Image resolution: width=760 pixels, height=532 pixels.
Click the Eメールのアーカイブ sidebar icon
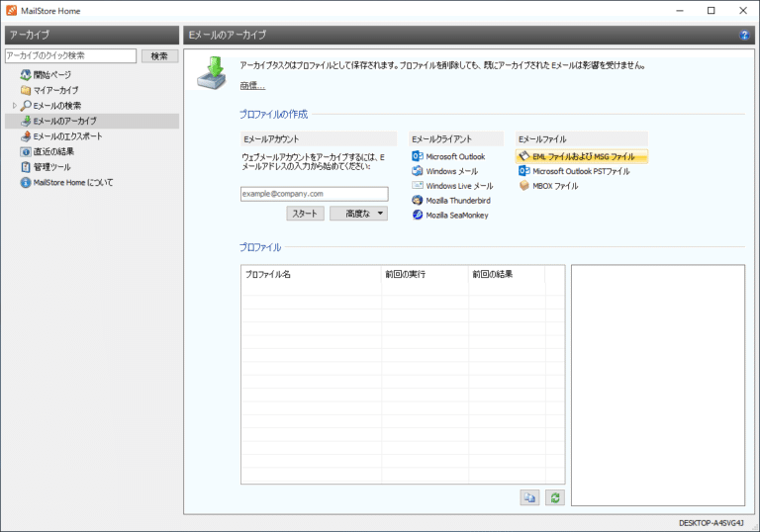click(x=26, y=121)
